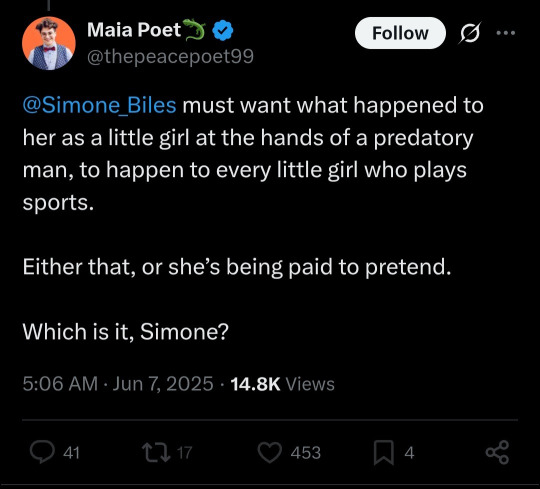Click the 17 reposts count
Viewport: 540px width, 489px height.
(185, 452)
